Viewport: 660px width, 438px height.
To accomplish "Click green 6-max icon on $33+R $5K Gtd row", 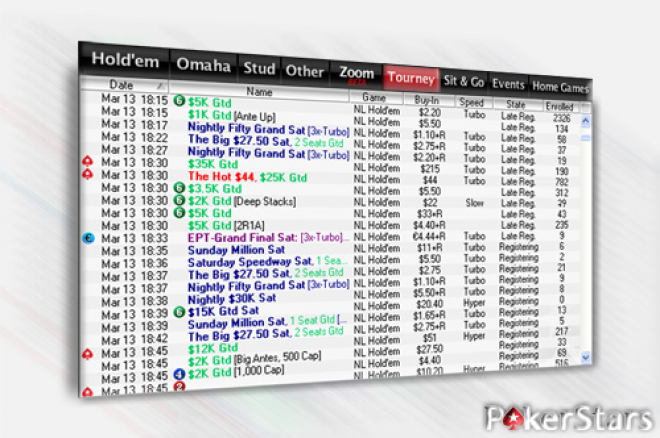I will pyautogui.click(x=179, y=212).
